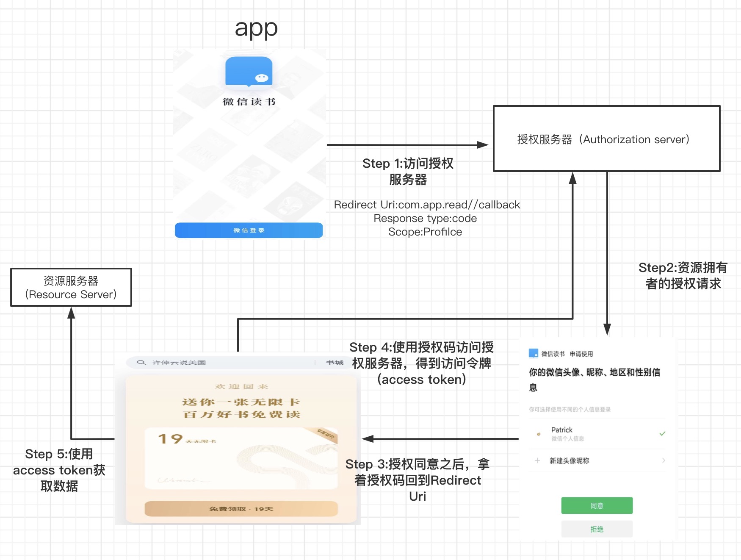Click the 'Step 1:访问授权服务器' label
The width and height of the screenshot is (741, 560).
[x=408, y=172]
